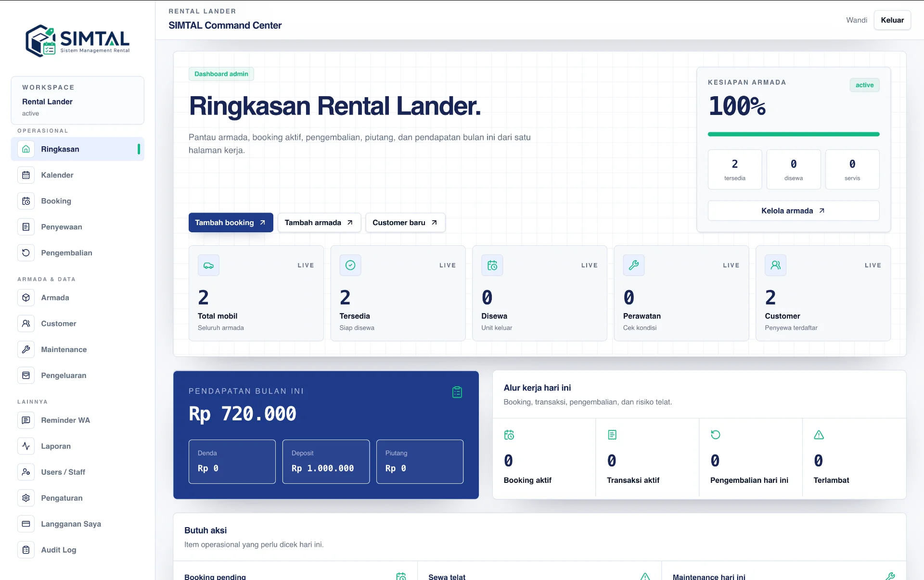This screenshot has height=580, width=924.
Task: Click the people icon on Customer stat card
Action: (776, 265)
